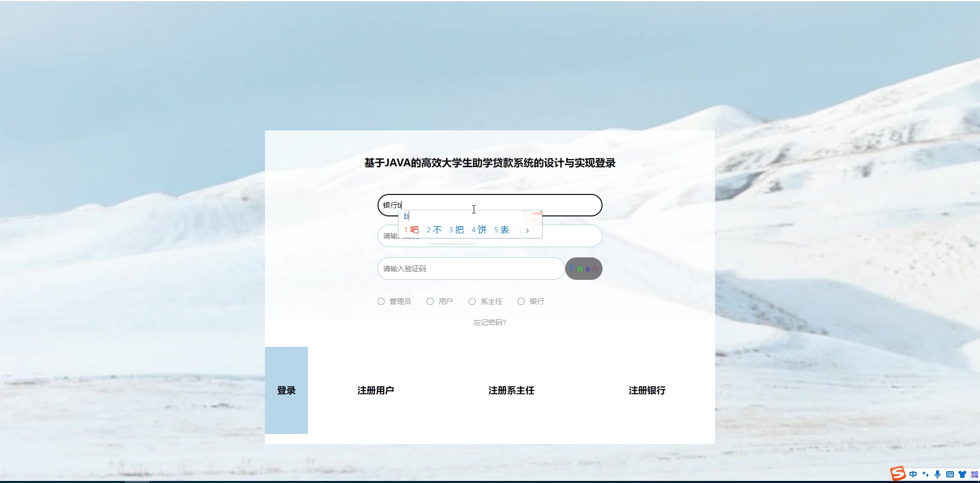Open IME toolbox grid icon

point(974,474)
